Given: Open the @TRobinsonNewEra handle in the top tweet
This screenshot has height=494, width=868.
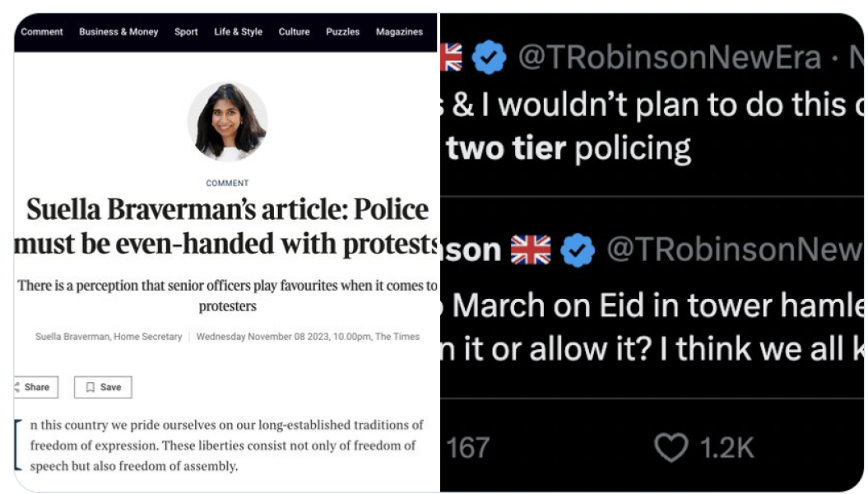Looking at the screenshot, I should coord(669,58).
